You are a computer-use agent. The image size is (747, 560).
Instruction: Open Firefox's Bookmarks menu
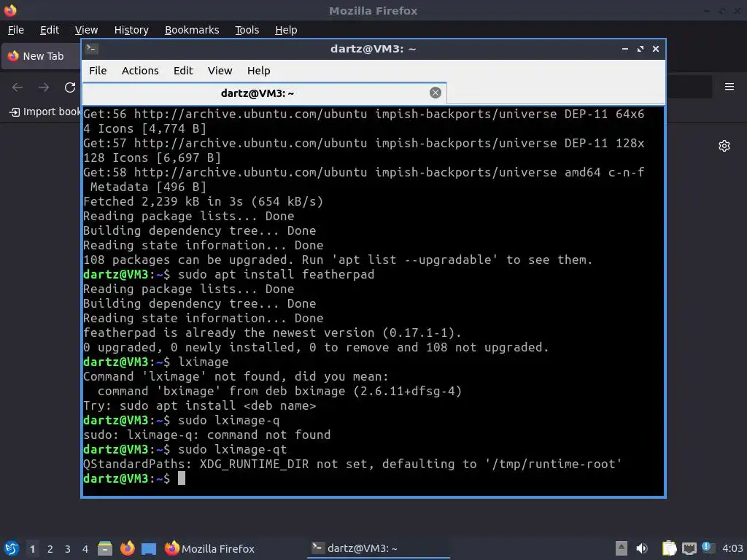pos(192,30)
